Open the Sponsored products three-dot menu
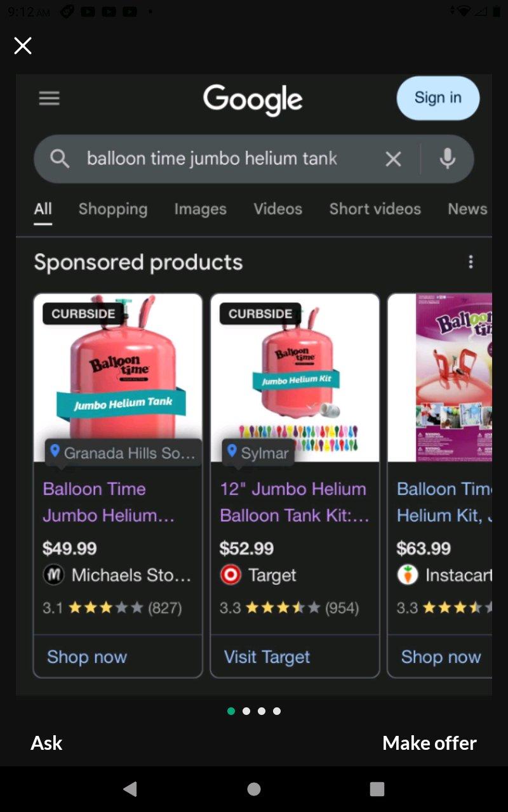508x812 pixels. click(x=471, y=261)
